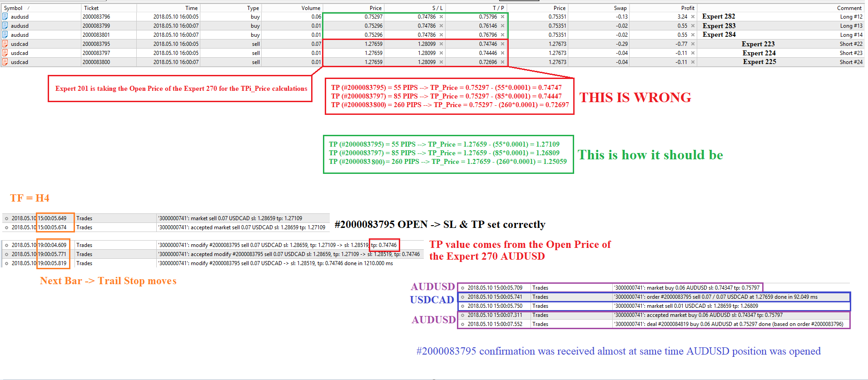
Task: Delete take profit 0.76796 using its x
Action: tap(502, 35)
